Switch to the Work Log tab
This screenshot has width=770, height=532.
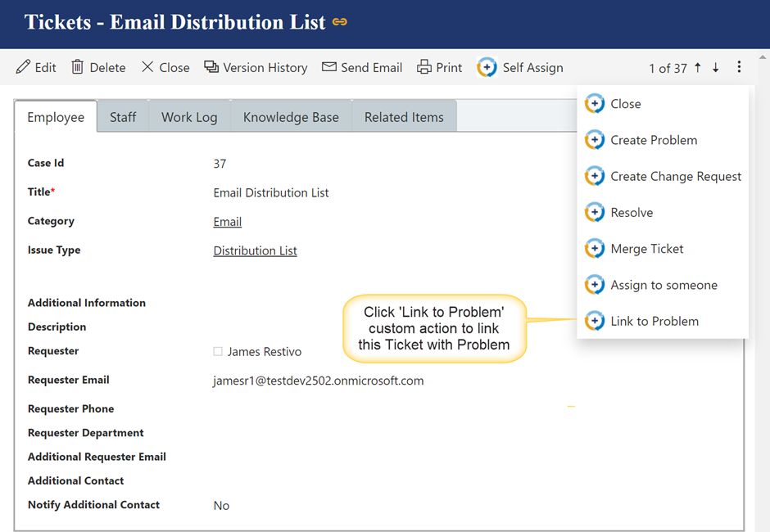189,117
